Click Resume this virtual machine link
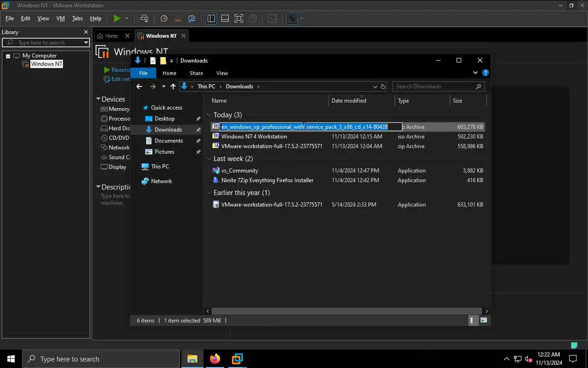 coord(117,70)
